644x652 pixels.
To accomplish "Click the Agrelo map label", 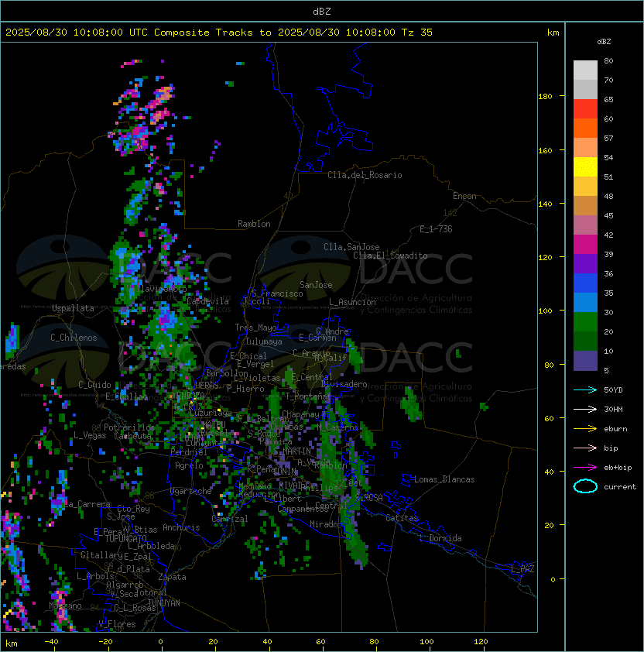I will point(189,465).
